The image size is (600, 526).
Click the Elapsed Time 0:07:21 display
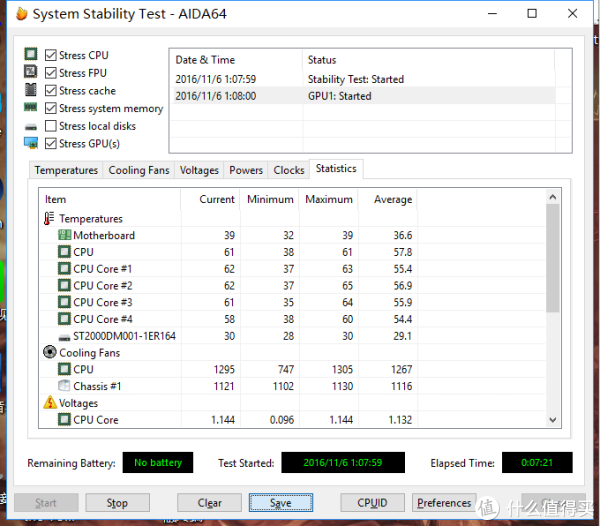[x=537, y=462]
